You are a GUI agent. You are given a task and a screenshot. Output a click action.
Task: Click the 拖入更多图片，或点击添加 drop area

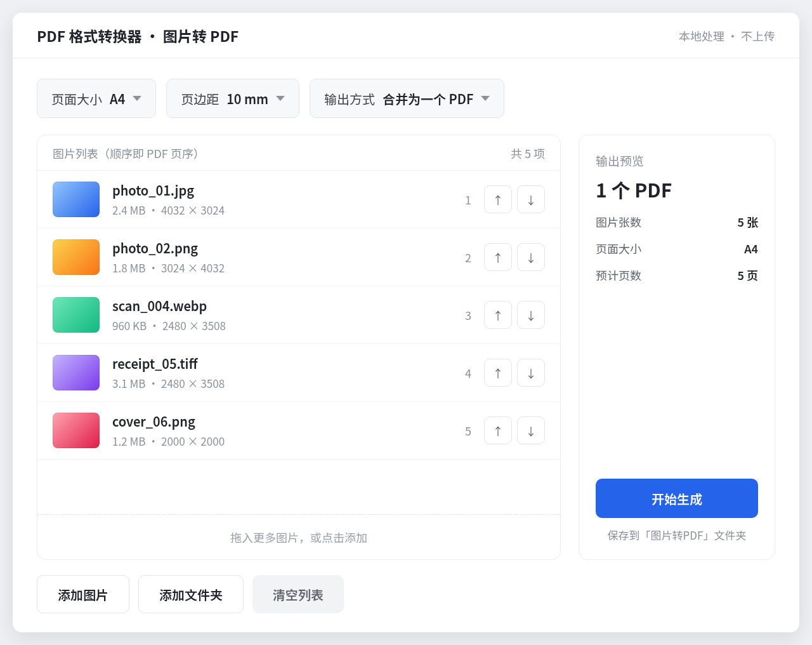[299, 537]
